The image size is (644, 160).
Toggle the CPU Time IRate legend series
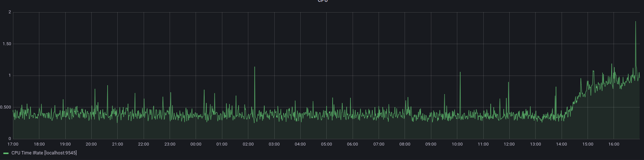(44, 153)
